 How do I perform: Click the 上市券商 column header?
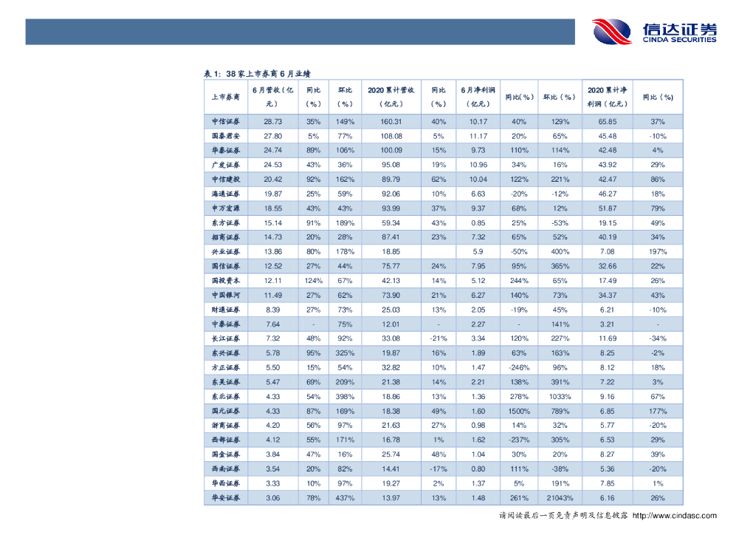click(225, 97)
